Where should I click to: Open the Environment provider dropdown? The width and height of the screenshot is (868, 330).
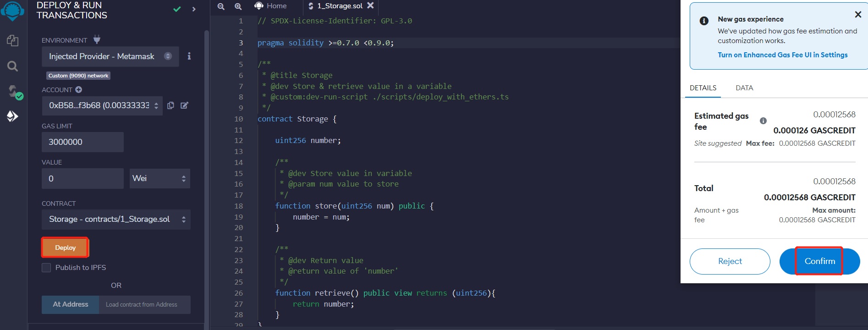[110, 56]
